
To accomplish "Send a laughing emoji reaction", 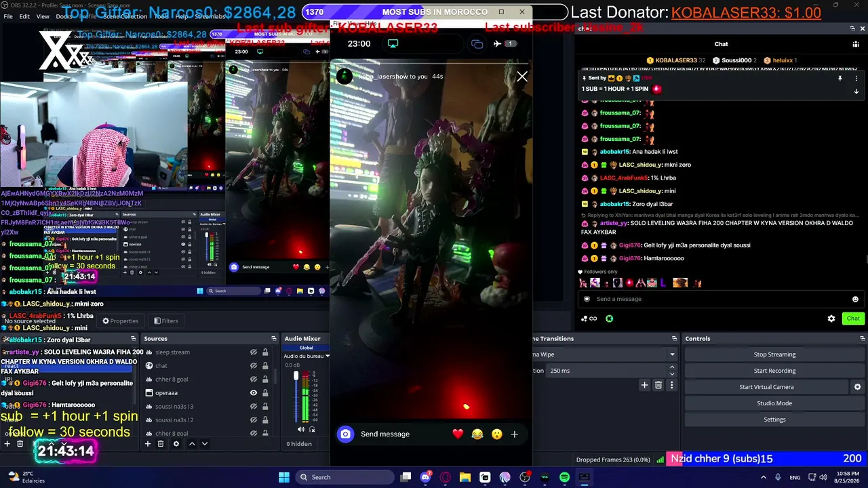I will point(477,434).
